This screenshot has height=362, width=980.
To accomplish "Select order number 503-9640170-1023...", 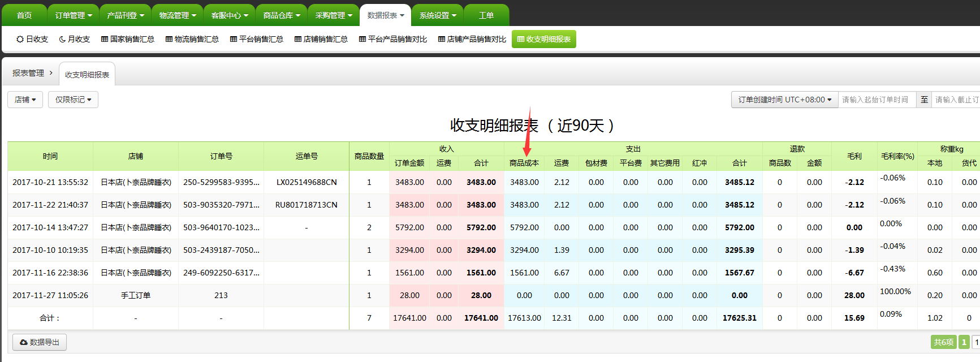I will [x=221, y=227].
